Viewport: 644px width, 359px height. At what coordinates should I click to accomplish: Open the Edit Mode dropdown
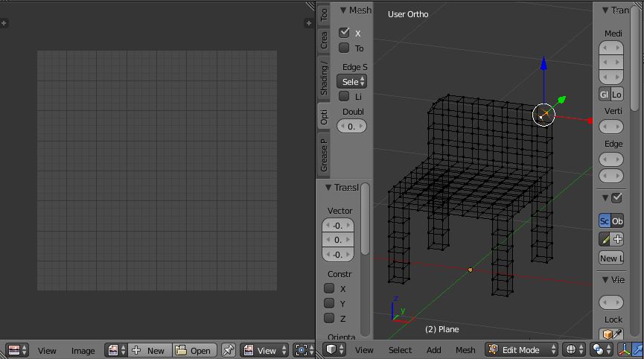point(522,349)
